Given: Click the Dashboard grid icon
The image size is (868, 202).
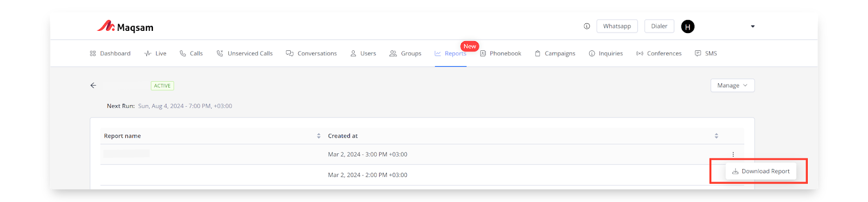Looking at the screenshot, I should coord(93,54).
